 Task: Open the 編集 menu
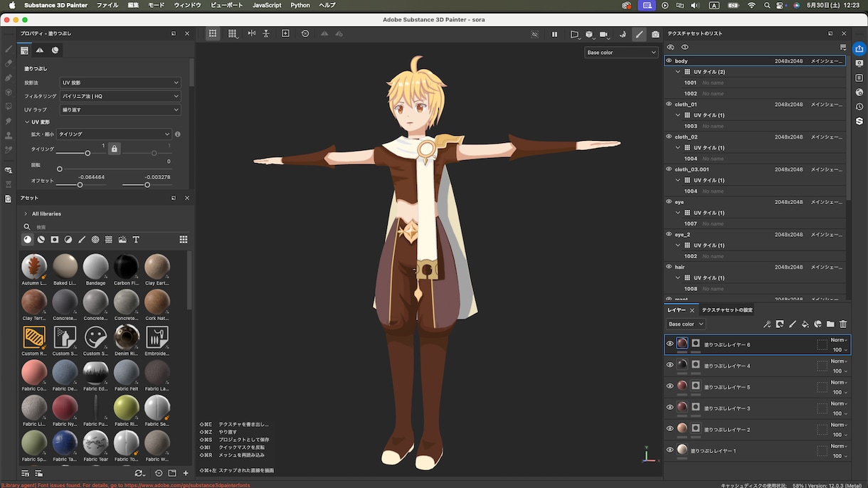[133, 5]
